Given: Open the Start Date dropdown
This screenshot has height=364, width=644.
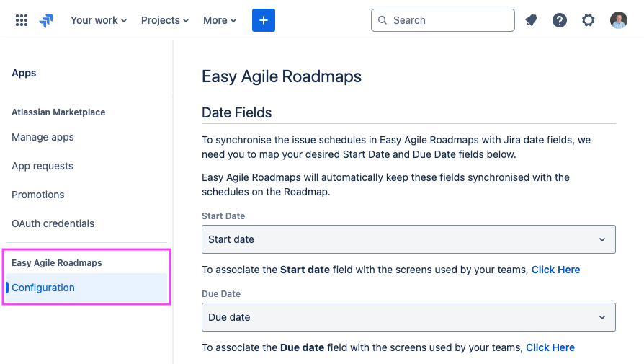Looking at the screenshot, I should tap(408, 239).
